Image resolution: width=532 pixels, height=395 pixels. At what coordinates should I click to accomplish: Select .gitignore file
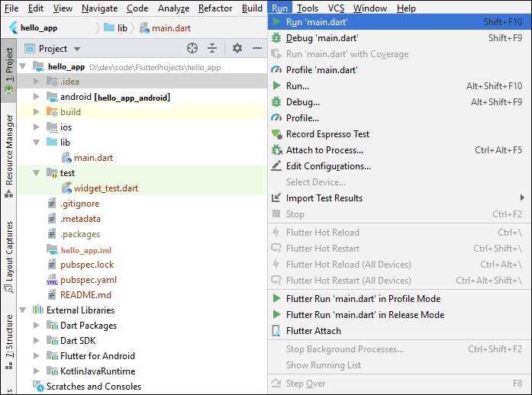79,204
